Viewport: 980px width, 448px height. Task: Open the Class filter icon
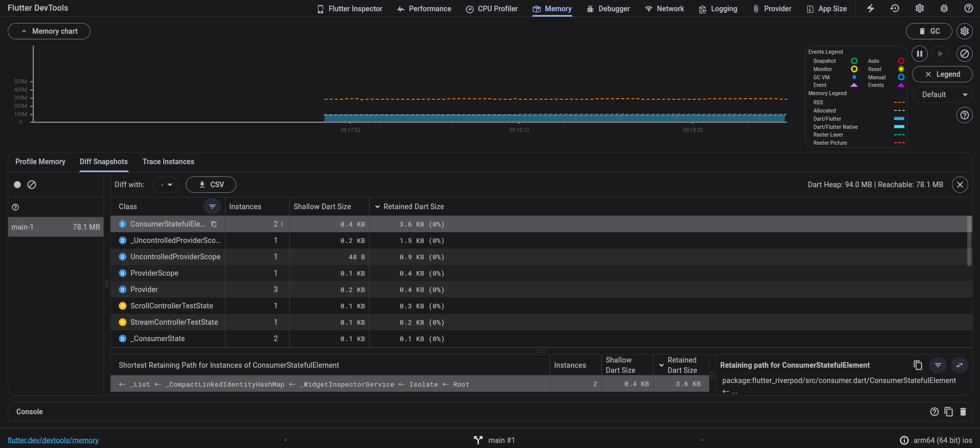click(212, 207)
